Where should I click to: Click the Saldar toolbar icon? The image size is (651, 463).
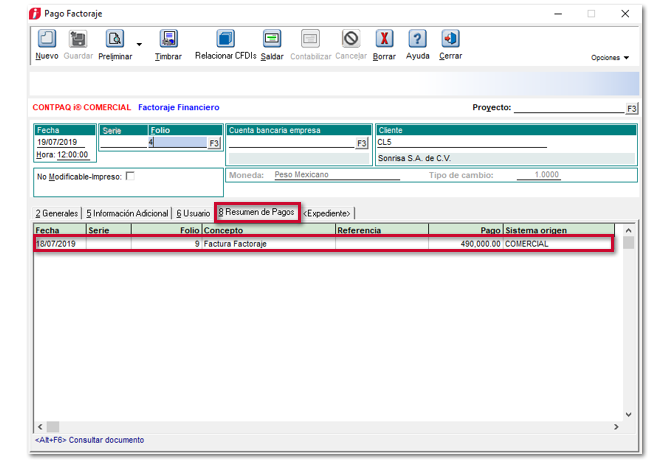[271, 40]
